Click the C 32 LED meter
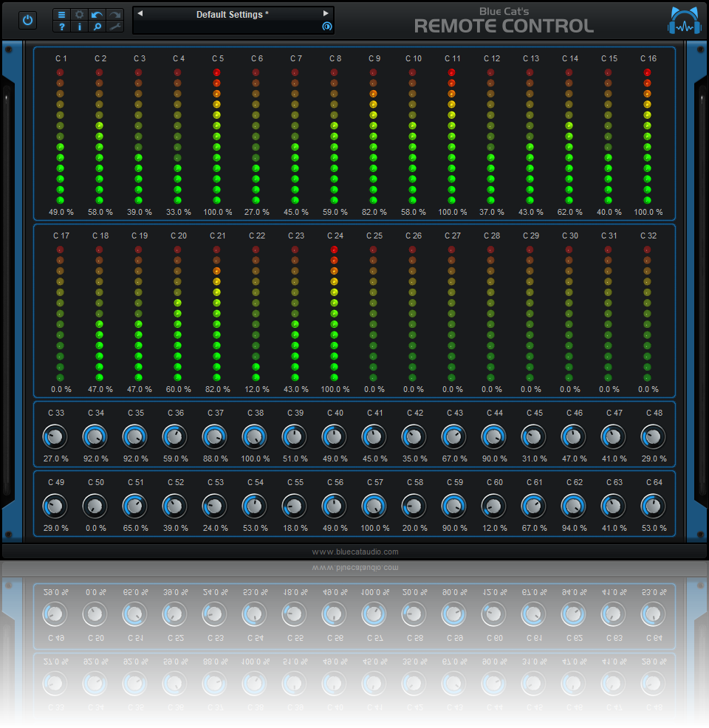 [647, 313]
